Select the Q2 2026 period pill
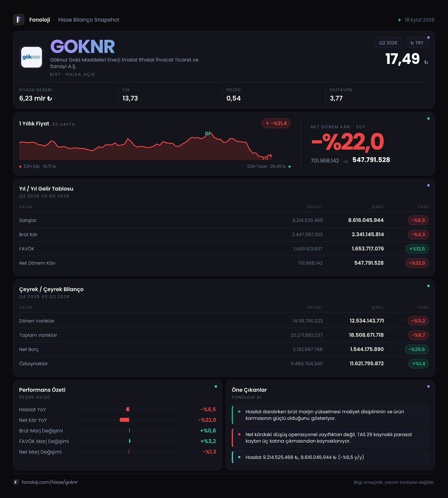The height and width of the screenshot is (498, 448). click(388, 43)
